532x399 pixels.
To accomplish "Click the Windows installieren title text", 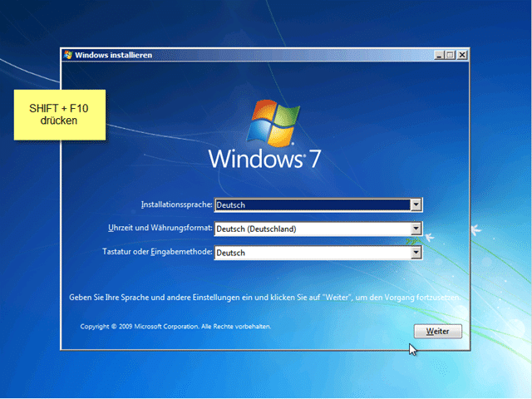I will click(x=114, y=55).
